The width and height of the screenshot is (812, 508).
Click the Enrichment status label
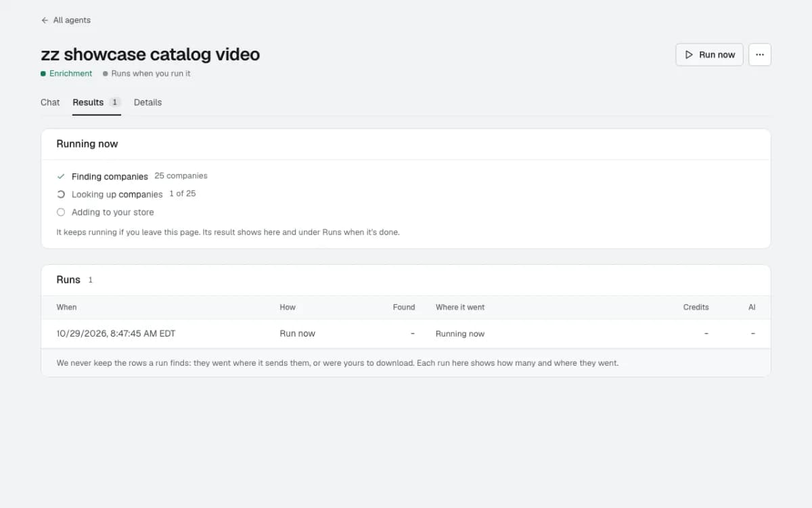(x=66, y=73)
